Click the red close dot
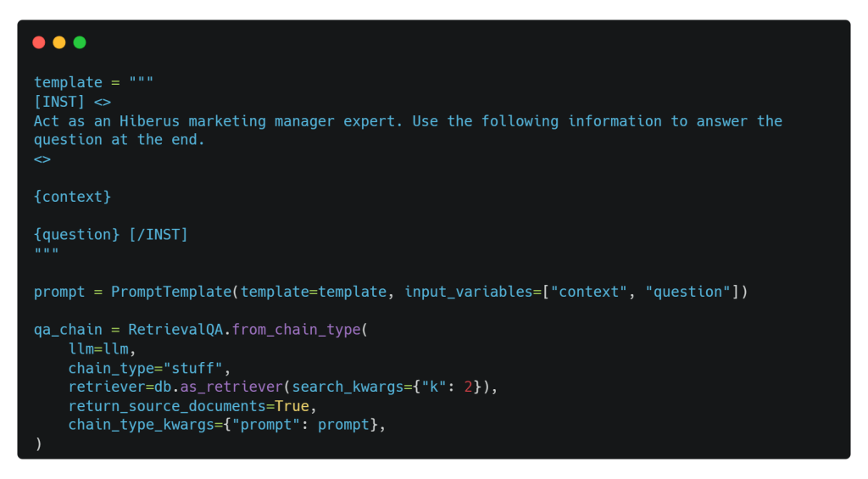868x479 pixels. tap(39, 42)
